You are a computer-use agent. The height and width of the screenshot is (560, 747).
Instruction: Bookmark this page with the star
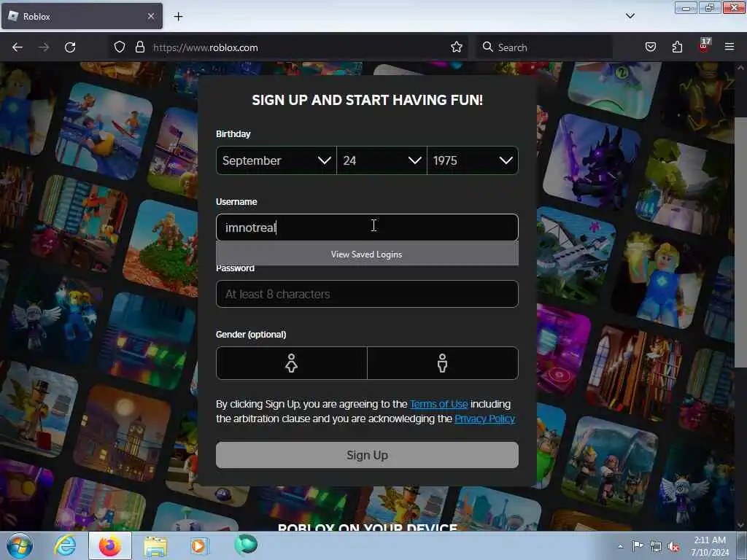[x=457, y=47]
